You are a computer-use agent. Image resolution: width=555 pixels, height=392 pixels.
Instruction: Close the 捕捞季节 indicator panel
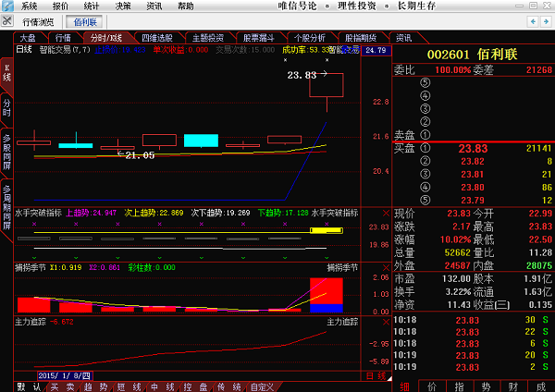tap(386, 268)
